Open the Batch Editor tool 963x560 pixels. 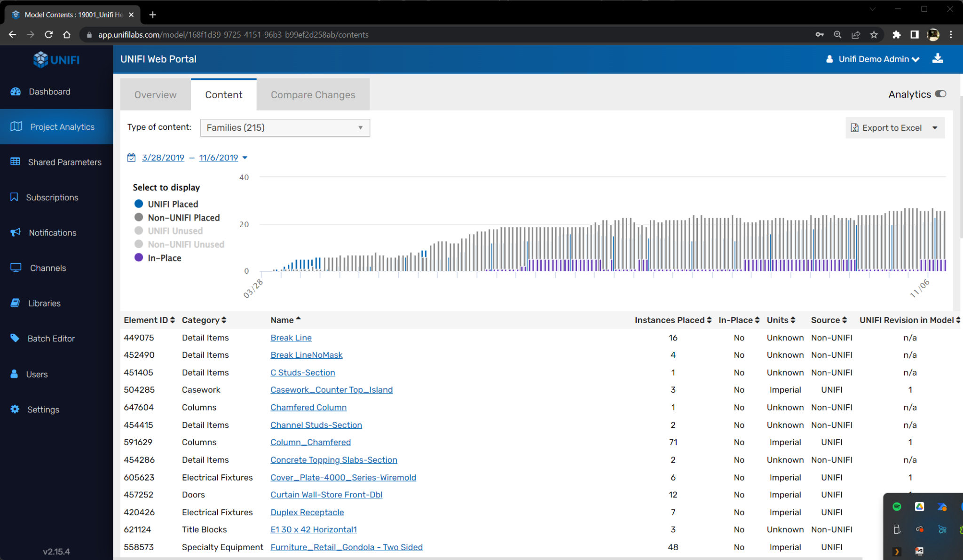pyautogui.click(x=51, y=338)
